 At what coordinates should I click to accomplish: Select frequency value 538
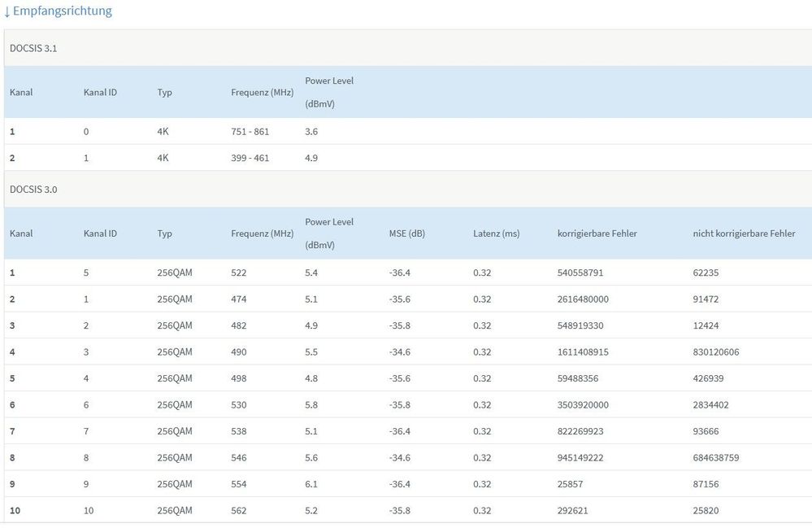point(239,431)
